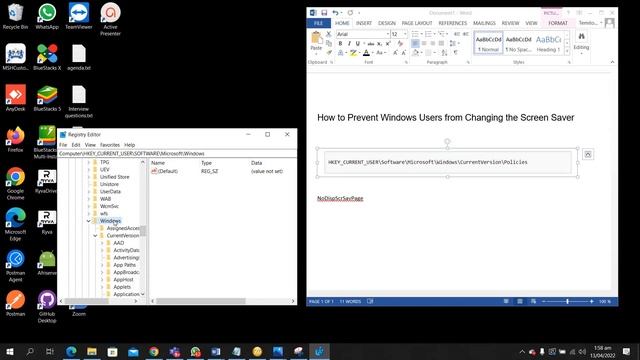Viewport: 640px width, 360px height.
Task: Click the text highlight color button
Action: point(353,53)
